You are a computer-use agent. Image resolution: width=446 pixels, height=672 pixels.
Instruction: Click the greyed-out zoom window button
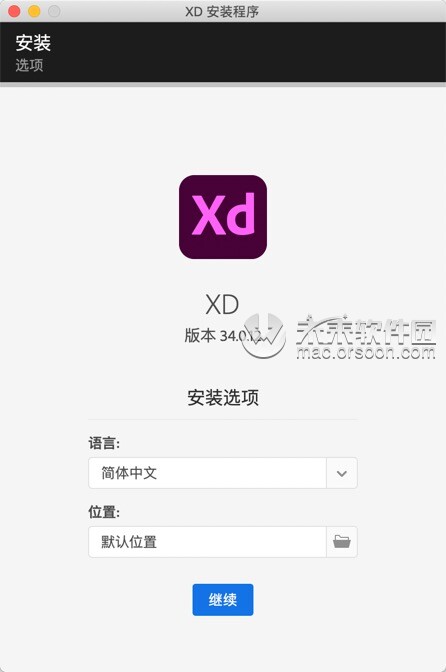tap(54, 11)
